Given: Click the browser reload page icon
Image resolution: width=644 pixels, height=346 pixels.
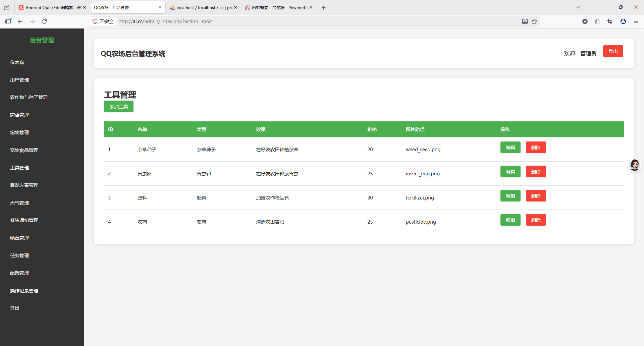Looking at the screenshot, I should [44, 21].
